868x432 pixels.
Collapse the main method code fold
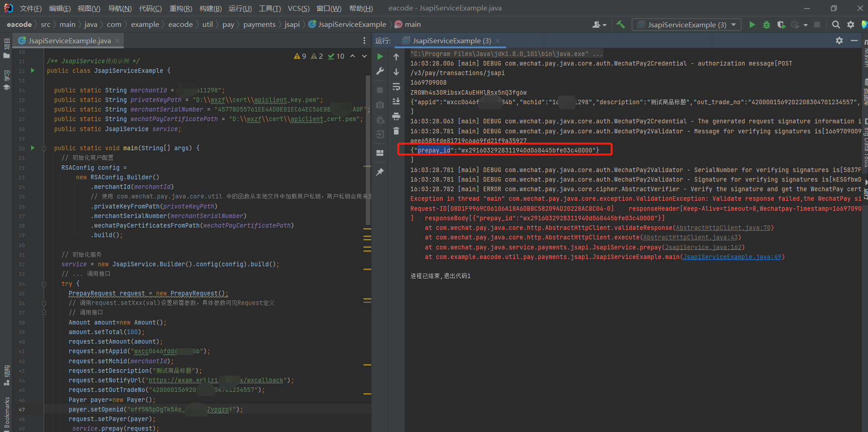[x=44, y=147]
